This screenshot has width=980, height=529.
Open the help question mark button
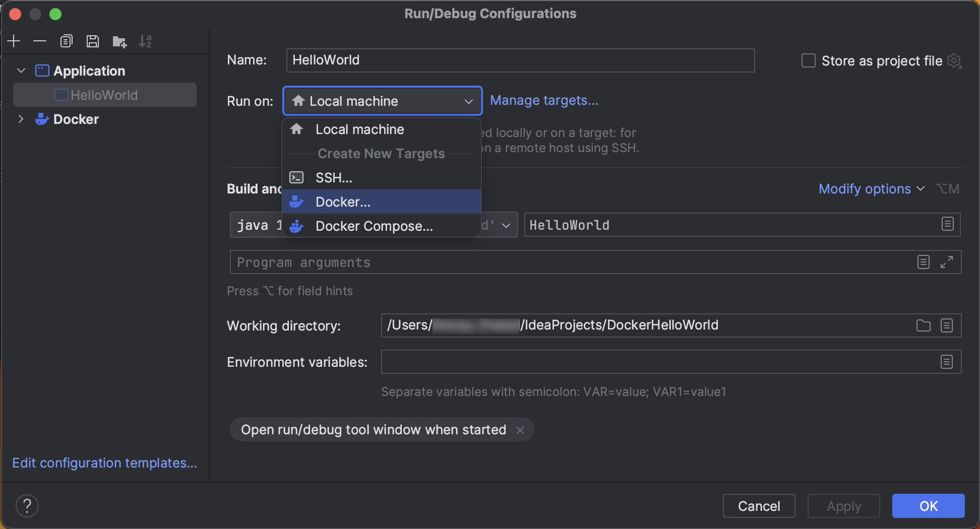[27, 506]
